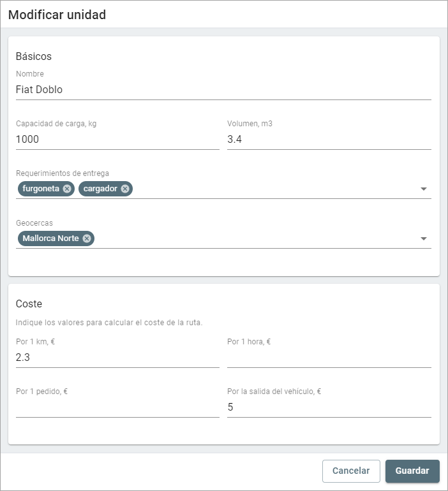This screenshot has height=491, width=448.
Task: Select the furgoneta chip label
Action: [x=41, y=189]
